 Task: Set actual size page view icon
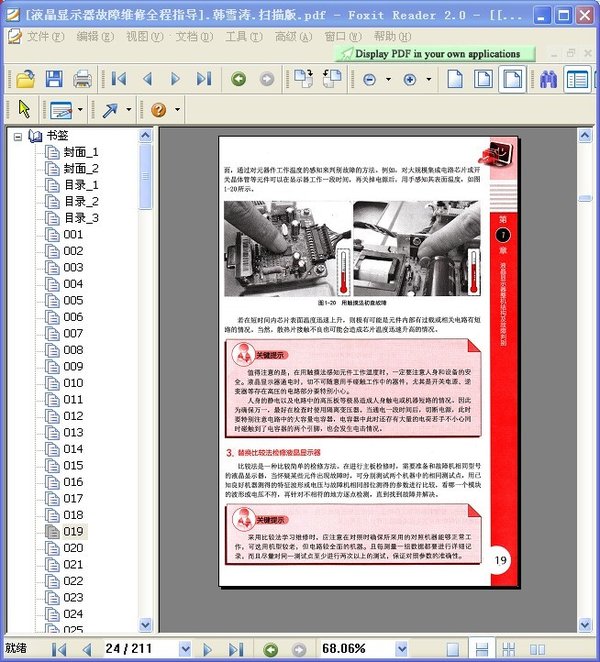(455, 79)
